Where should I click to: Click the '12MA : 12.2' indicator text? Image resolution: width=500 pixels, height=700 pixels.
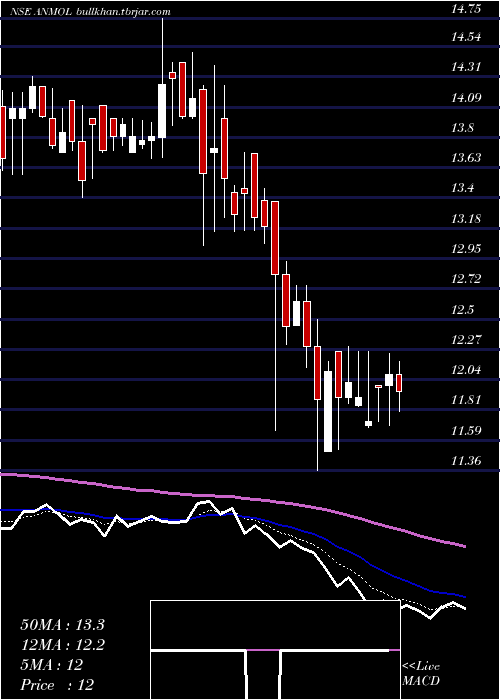(x=62, y=645)
